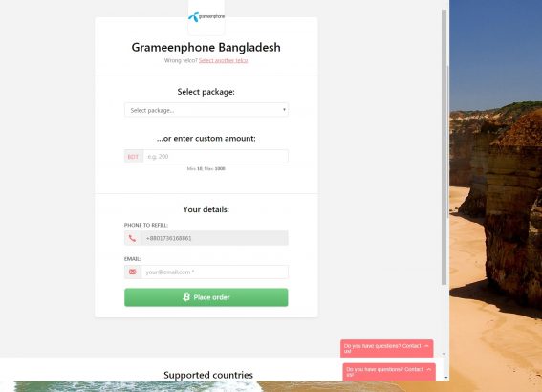
Task: Click the red phone icon
Action: [132, 238]
